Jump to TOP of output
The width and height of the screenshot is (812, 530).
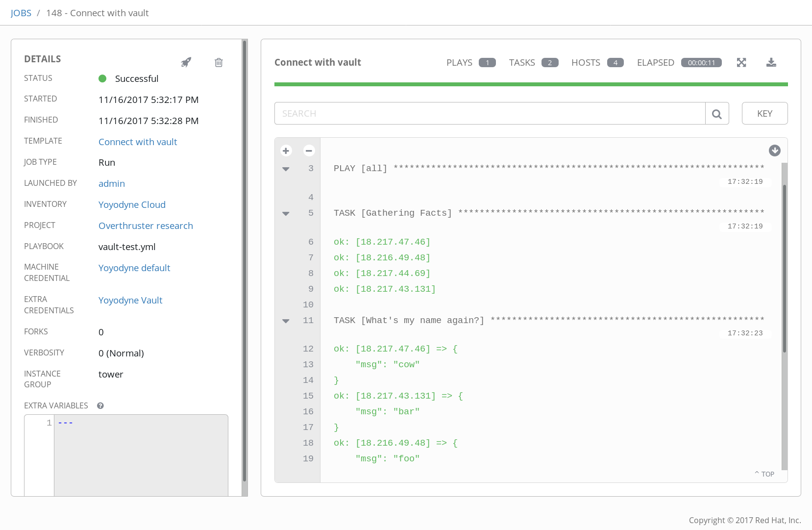point(764,474)
